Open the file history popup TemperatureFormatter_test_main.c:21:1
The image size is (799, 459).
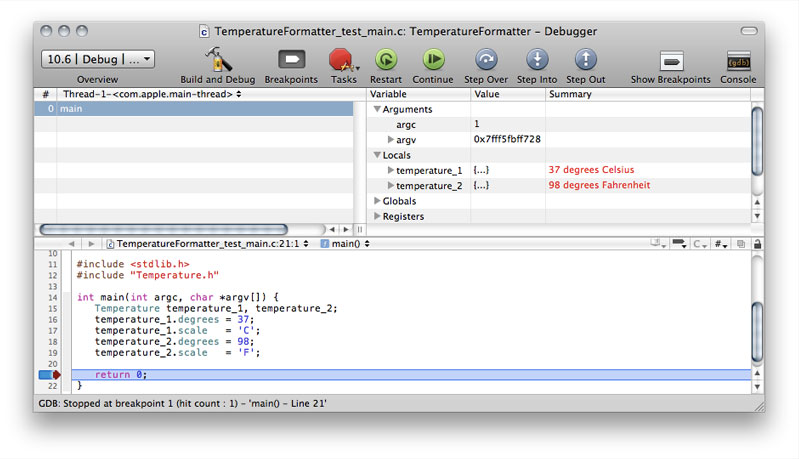[208, 244]
